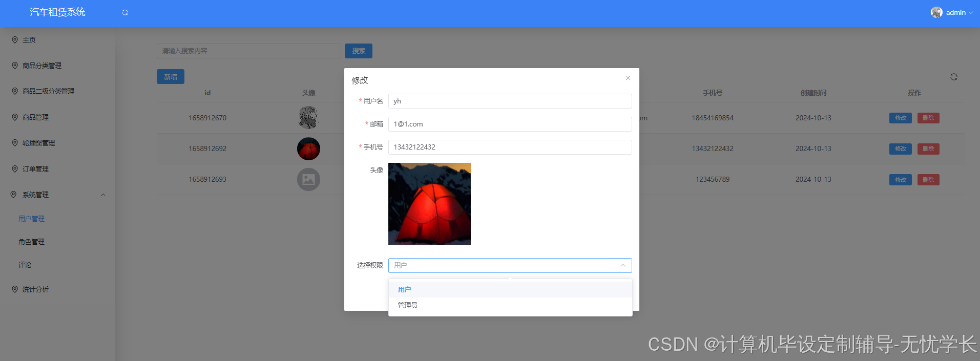Click the icon beside 商品管理
Screen dimensions: 980x361
(x=15, y=117)
